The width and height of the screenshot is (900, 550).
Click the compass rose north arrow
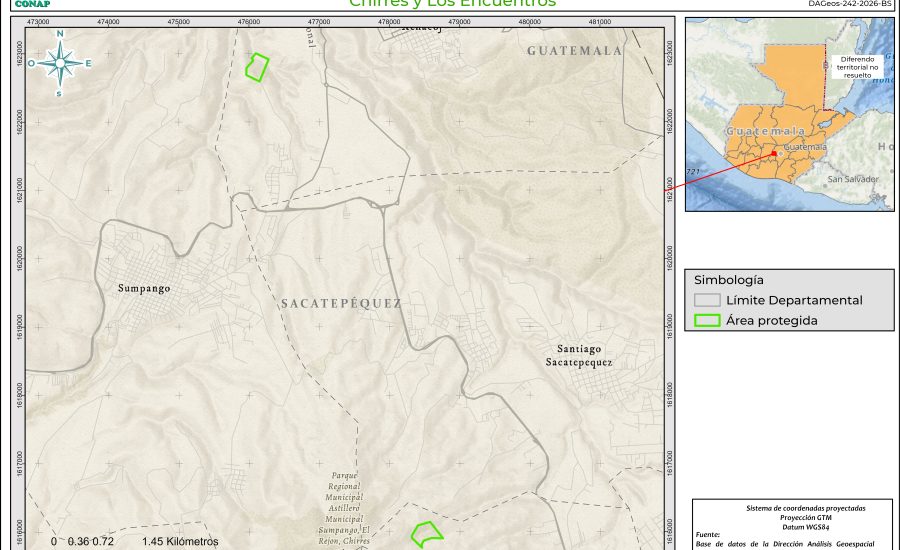pos(60,63)
